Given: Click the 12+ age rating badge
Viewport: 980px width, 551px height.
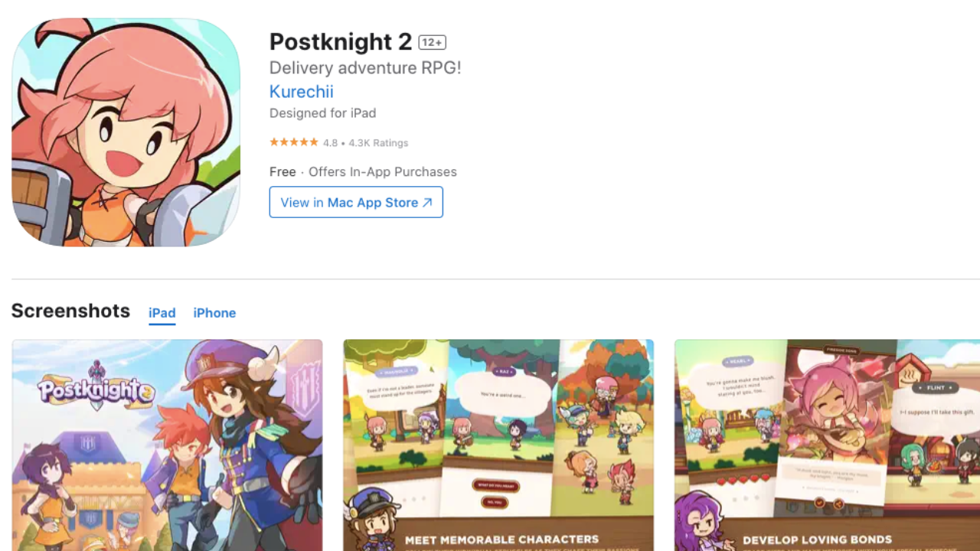Looking at the screenshot, I should [433, 43].
